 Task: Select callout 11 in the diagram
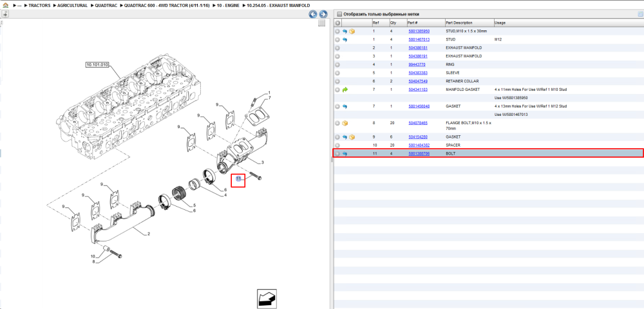pos(238,178)
